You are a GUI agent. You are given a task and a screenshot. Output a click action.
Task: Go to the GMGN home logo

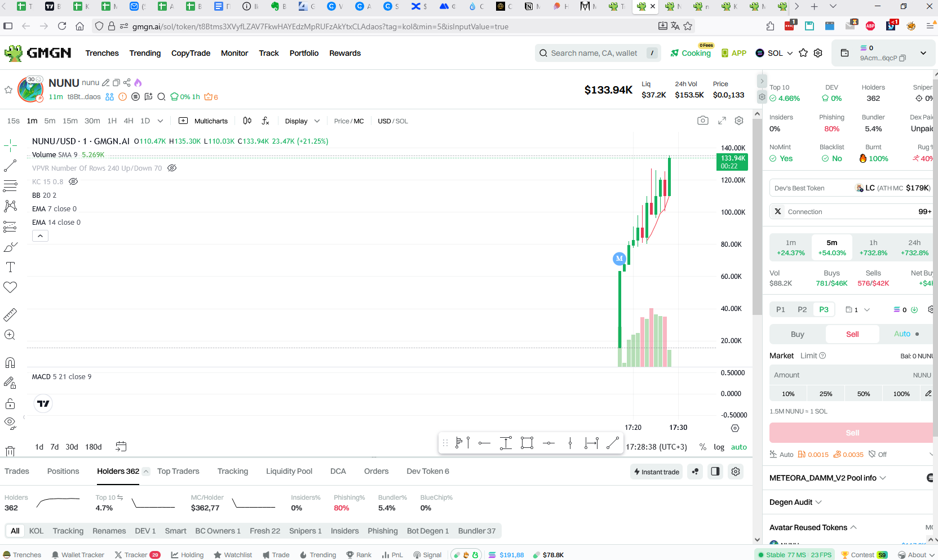click(x=38, y=53)
